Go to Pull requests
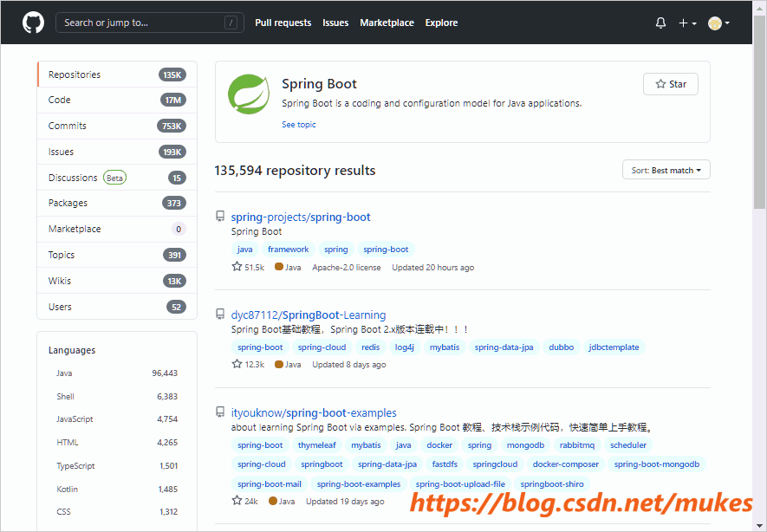 tap(283, 23)
